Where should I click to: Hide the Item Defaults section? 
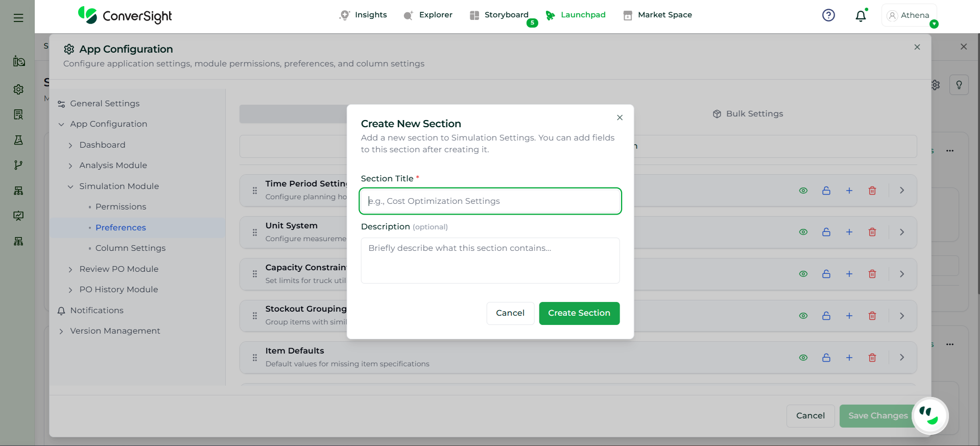pyautogui.click(x=803, y=358)
